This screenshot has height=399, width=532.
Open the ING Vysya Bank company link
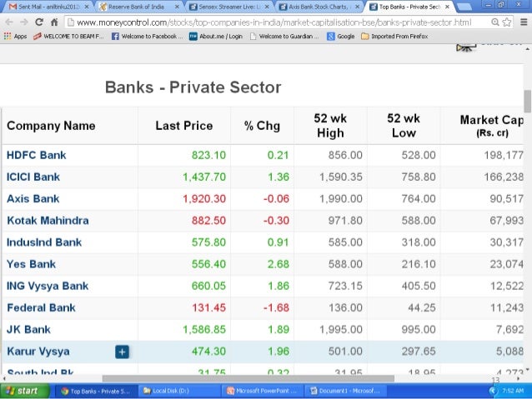tap(48, 286)
